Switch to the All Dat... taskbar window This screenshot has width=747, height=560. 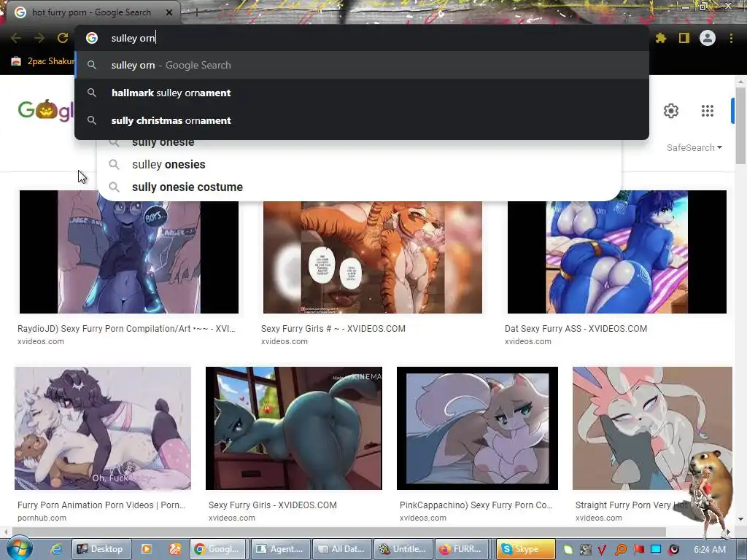341,549
